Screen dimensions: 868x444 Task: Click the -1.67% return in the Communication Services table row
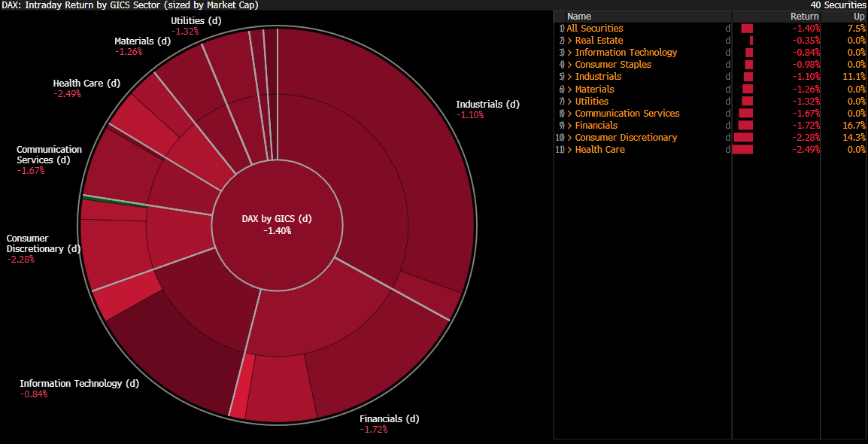(806, 114)
